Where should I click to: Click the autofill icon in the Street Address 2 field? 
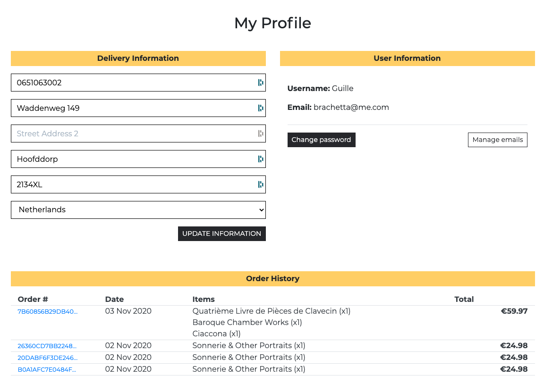click(261, 133)
